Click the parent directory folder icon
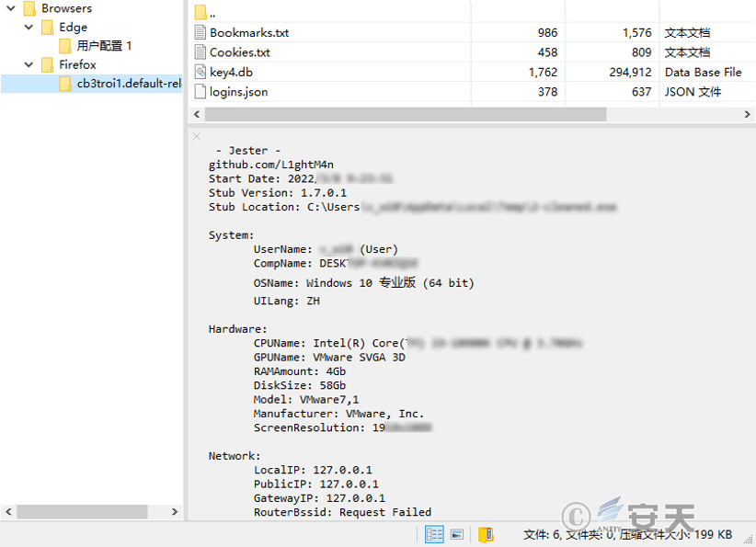The height and width of the screenshot is (547, 756). [200, 13]
